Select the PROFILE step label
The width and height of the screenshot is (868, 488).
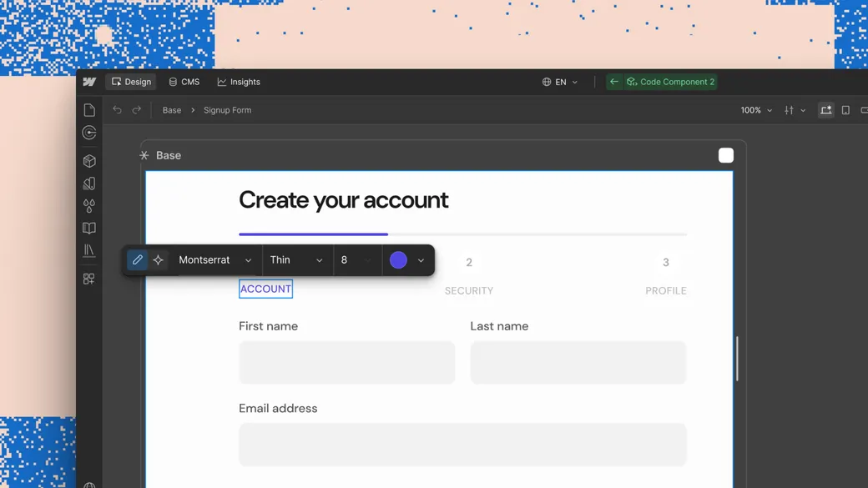pyautogui.click(x=666, y=290)
